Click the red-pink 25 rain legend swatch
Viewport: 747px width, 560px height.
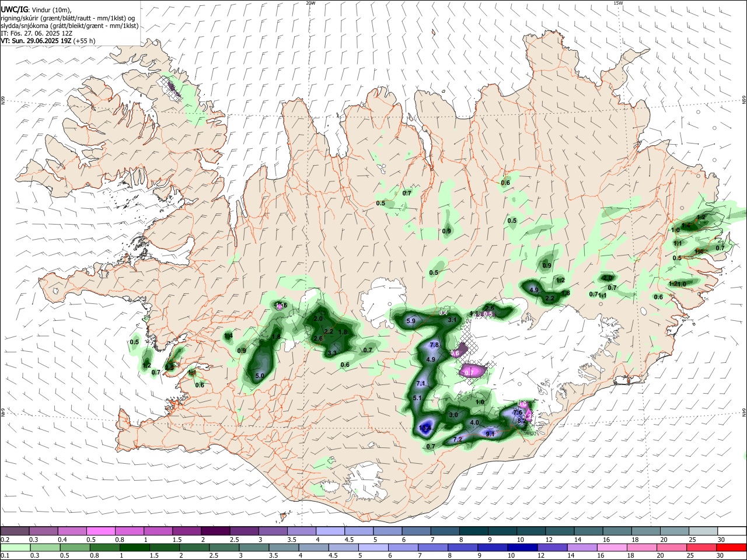701,547
